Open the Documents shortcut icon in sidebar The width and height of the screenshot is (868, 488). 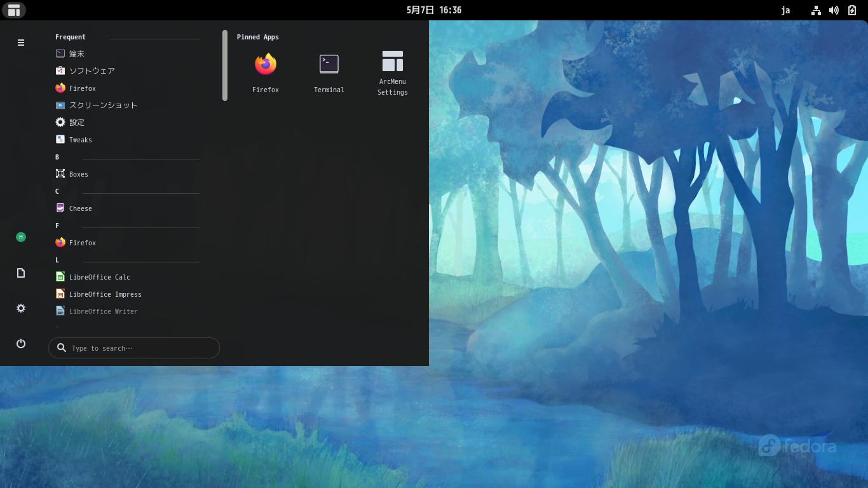[x=21, y=273]
